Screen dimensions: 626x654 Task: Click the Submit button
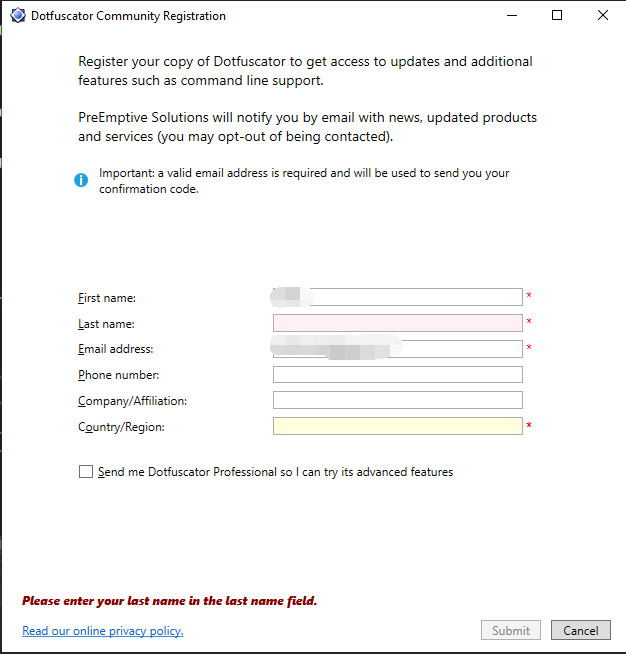click(x=511, y=630)
